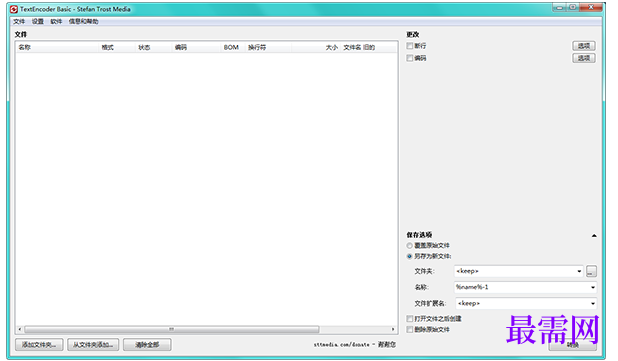Click the TextEncoder app icon in title bar
Viewport: 618px width, 361px height.
pos(14,9)
